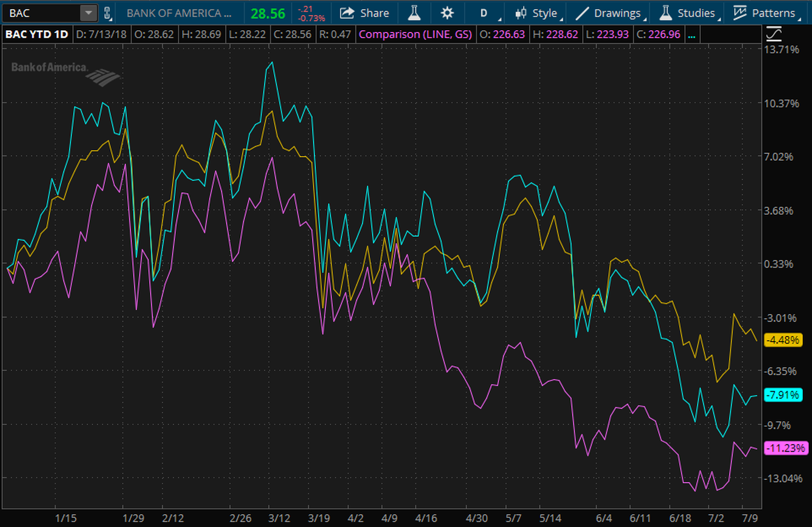812x527 pixels.
Task: Click the BANK OF AMERICA company name
Action: (179, 13)
